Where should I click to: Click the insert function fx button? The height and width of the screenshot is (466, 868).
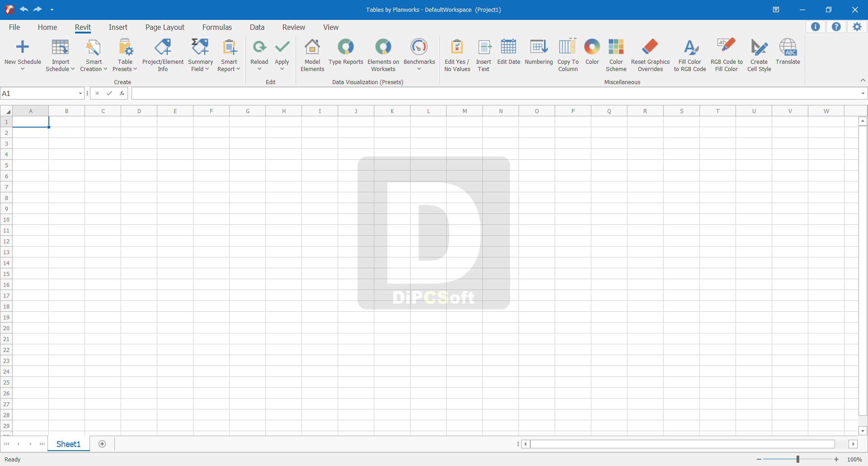[x=122, y=94]
